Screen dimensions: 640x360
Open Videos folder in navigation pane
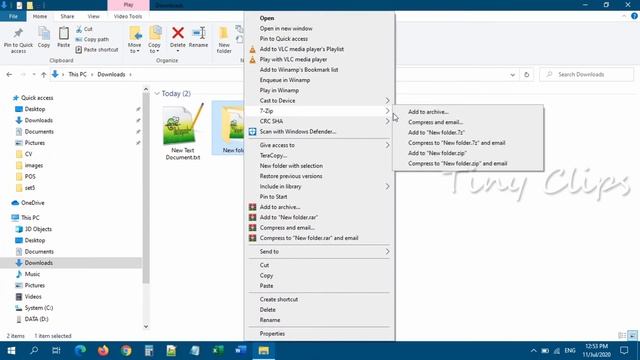coord(33,296)
